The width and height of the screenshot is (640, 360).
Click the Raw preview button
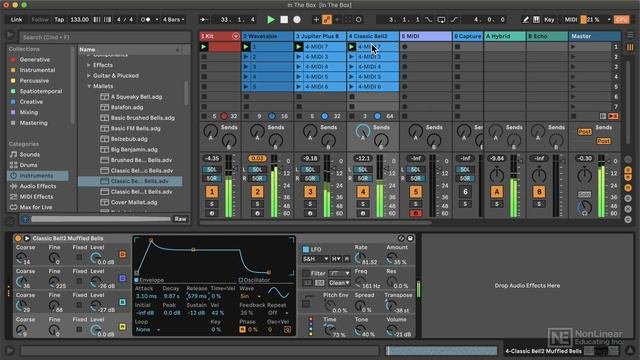[x=180, y=219]
